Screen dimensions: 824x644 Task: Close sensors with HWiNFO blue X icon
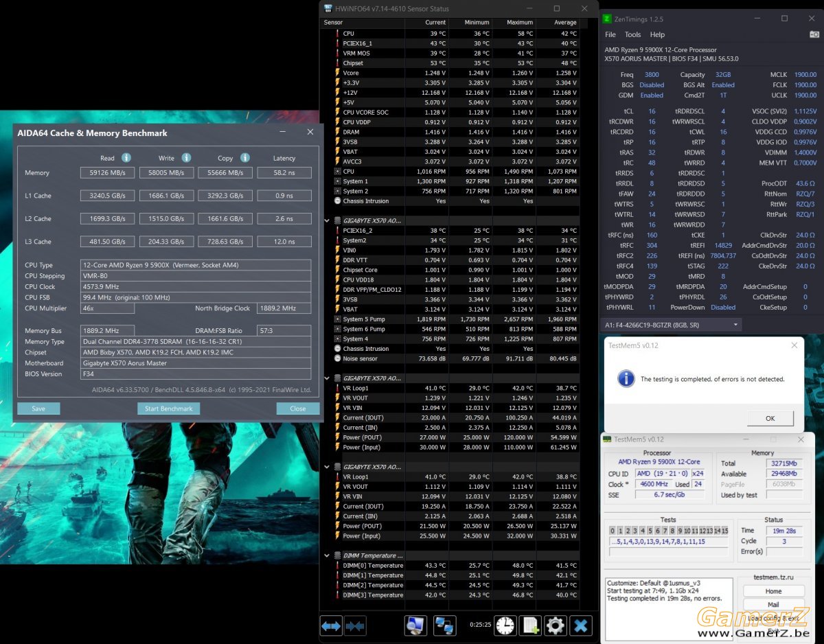(580, 625)
